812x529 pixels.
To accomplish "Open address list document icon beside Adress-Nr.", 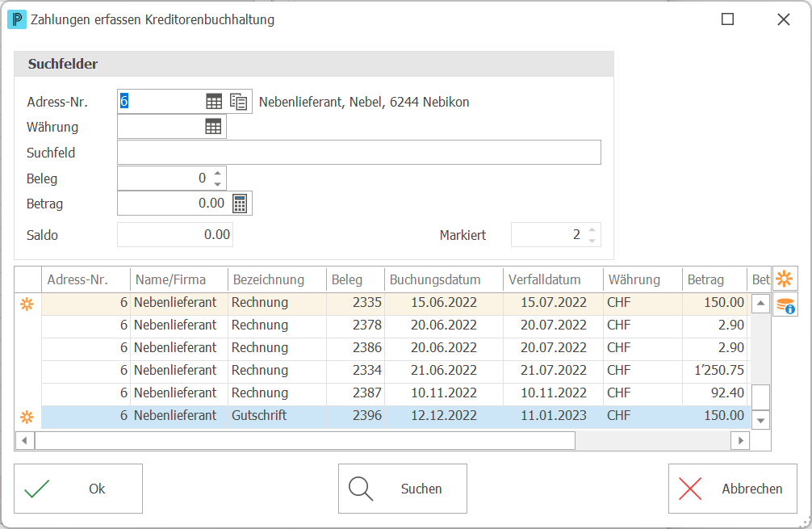I will (238, 102).
